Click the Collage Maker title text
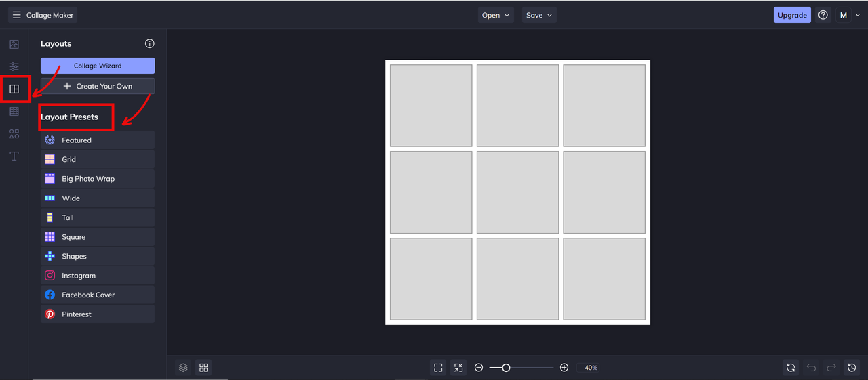The height and width of the screenshot is (380, 868). coord(50,15)
